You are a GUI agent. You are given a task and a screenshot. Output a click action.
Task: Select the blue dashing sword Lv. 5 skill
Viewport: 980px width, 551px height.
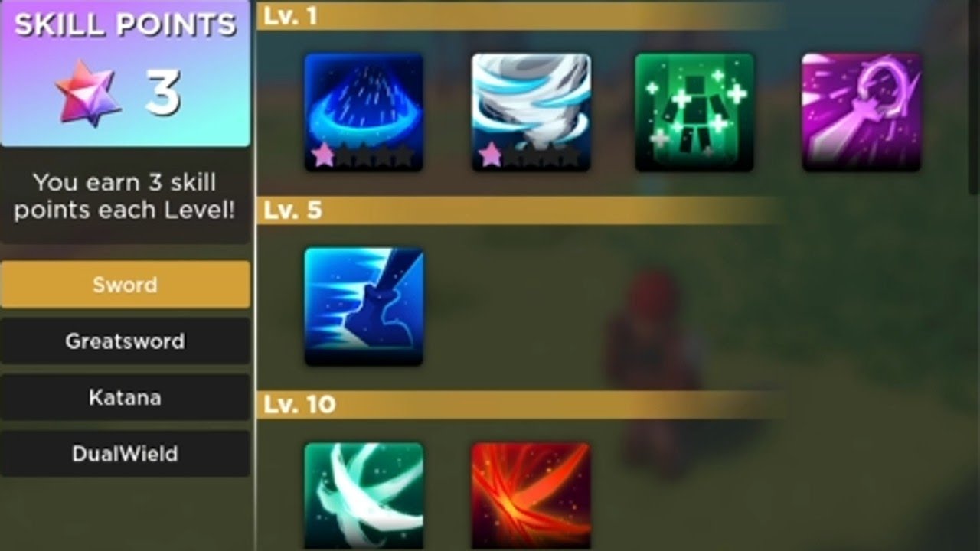[364, 306]
